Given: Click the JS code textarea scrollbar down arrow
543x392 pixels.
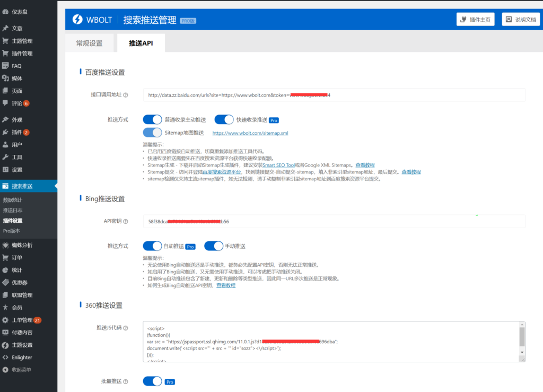Looking at the screenshot, I should [522, 352].
